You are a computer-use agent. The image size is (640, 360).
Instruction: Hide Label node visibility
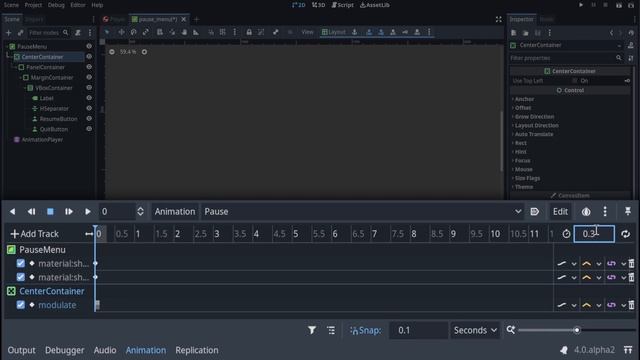tap(89, 98)
